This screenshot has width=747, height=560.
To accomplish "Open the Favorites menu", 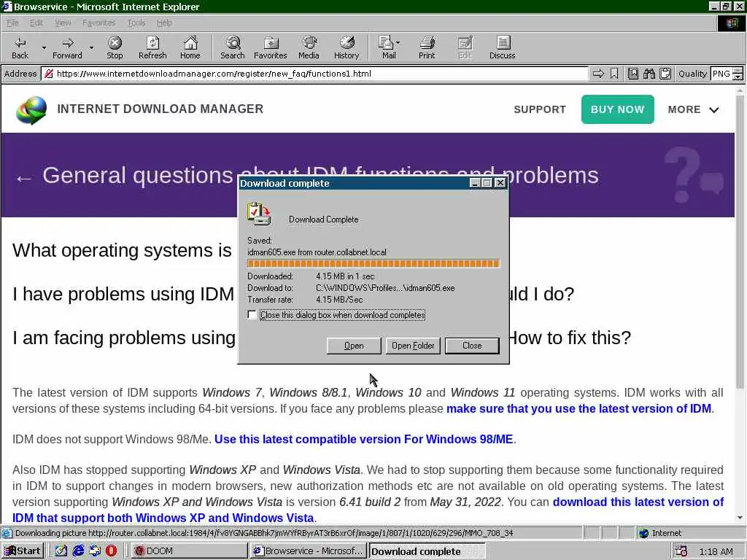I will pos(98,23).
